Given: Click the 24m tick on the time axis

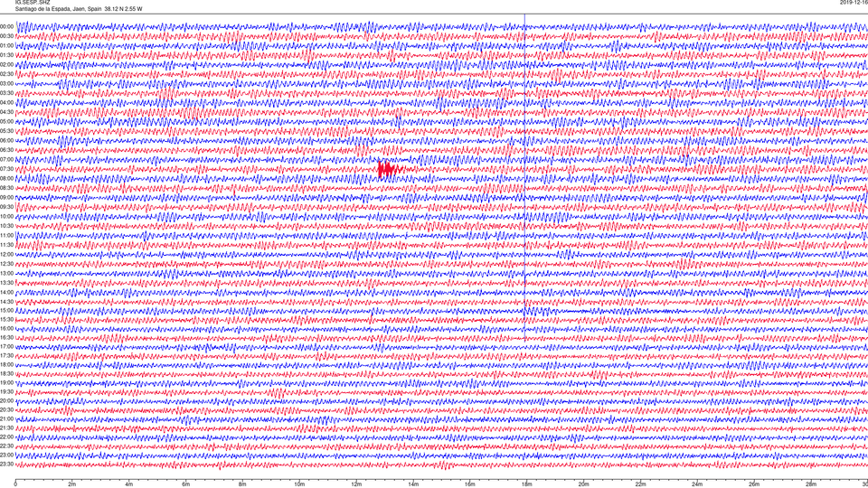Looking at the screenshot, I should pyautogui.click(x=697, y=484).
